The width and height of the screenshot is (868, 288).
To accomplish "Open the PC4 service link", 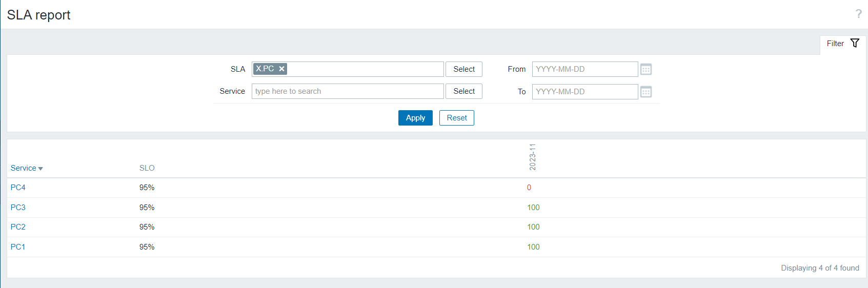I will tap(18, 188).
